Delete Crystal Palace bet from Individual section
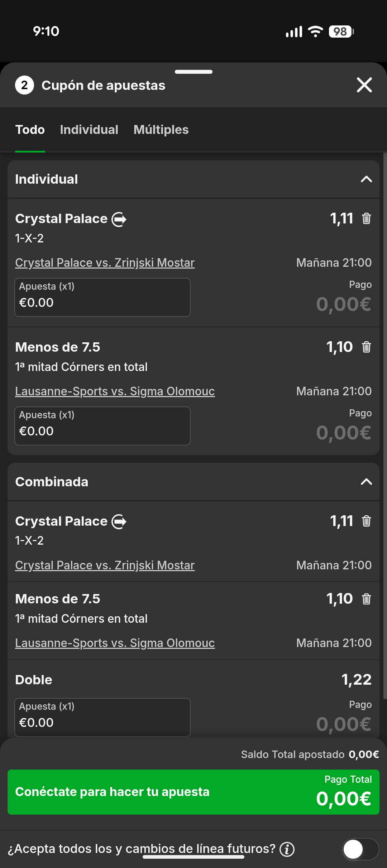 point(366,218)
